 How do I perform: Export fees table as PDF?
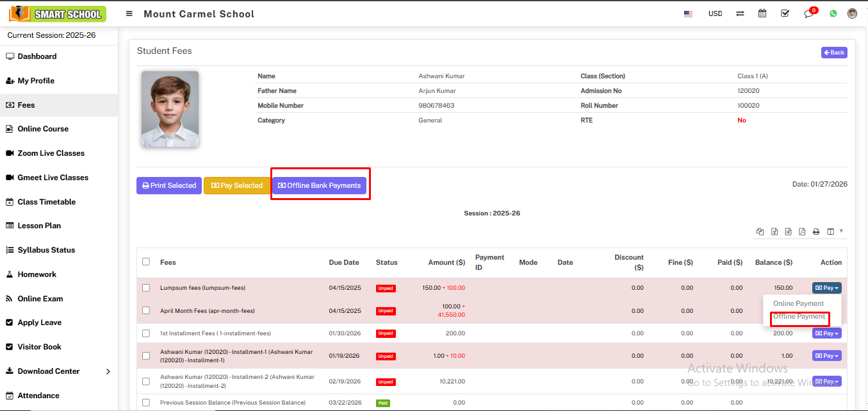point(802,231)
